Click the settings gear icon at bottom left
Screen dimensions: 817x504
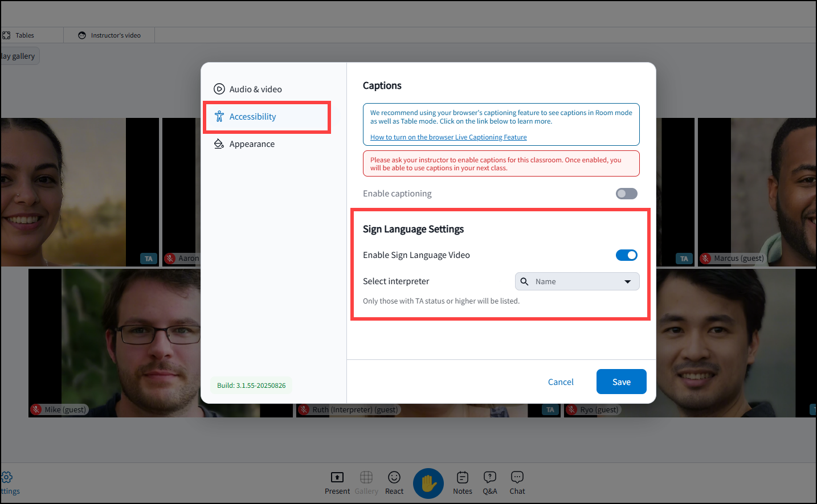7,477
